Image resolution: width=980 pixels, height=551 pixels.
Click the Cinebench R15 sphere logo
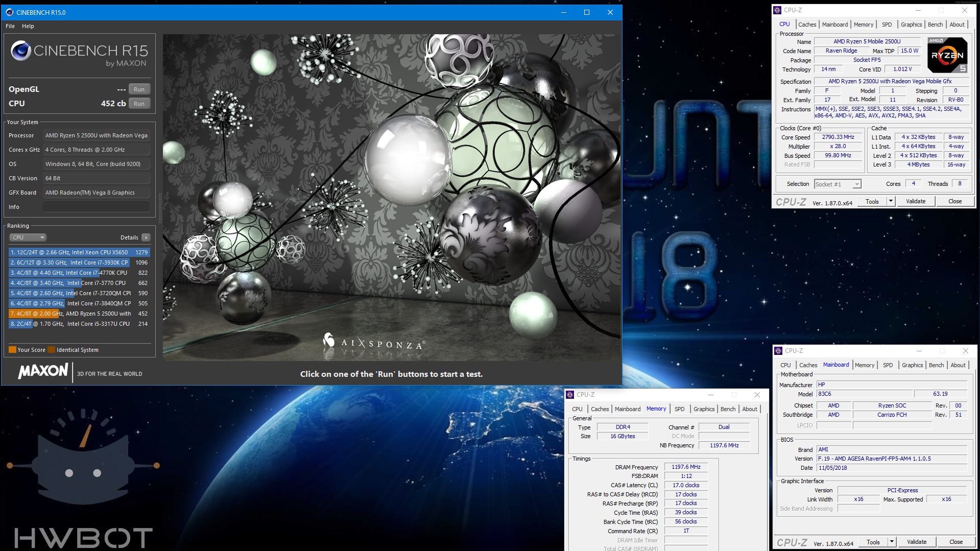click(21, 51)
